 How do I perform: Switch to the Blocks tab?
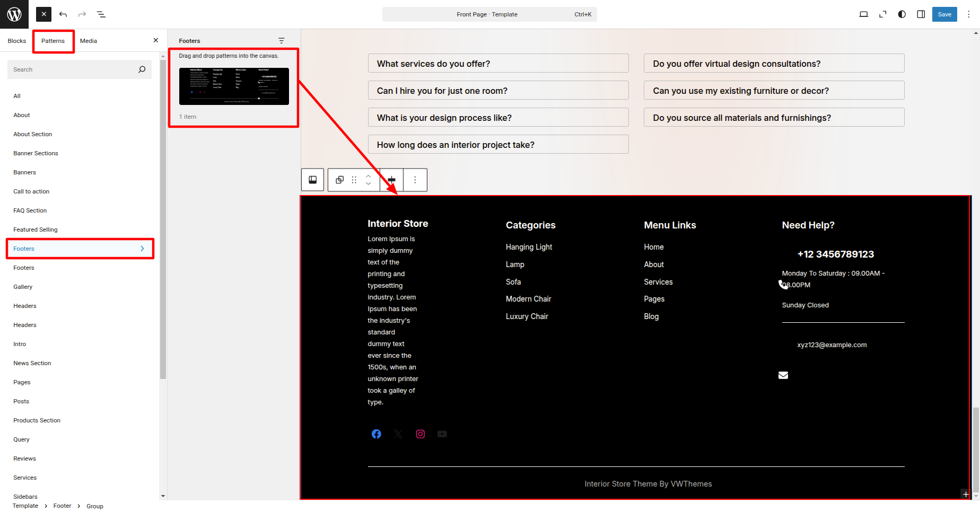(x=17, y=41)
